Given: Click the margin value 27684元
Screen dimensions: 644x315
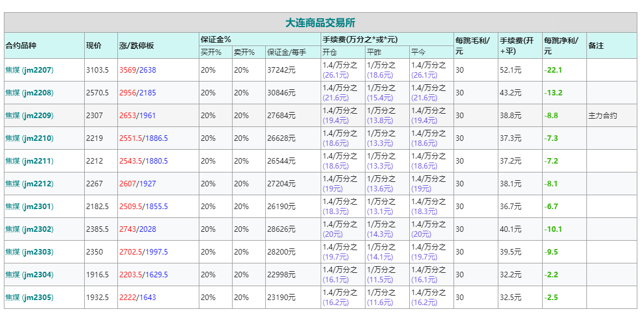Looking at the screenshot, I should pyautogui.click(x=281, y=115).
